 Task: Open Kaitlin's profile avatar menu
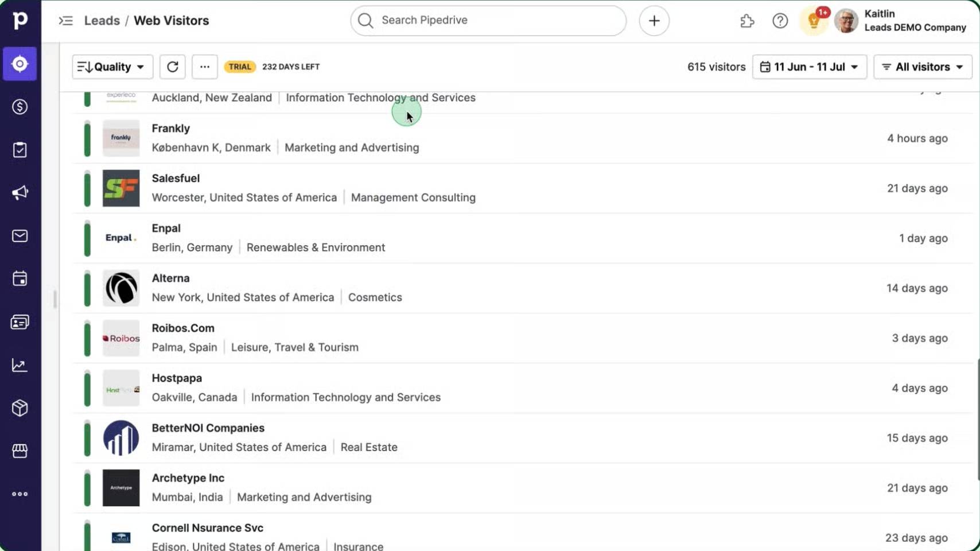click(846, 21)
